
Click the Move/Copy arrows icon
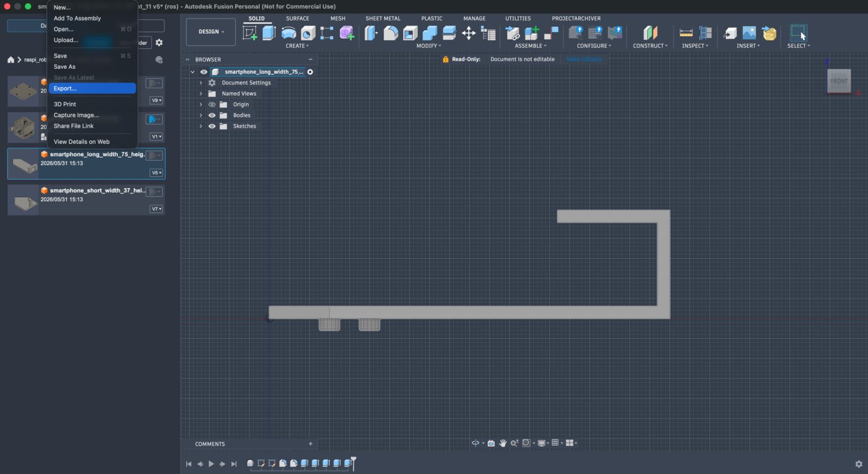point(469,33)
